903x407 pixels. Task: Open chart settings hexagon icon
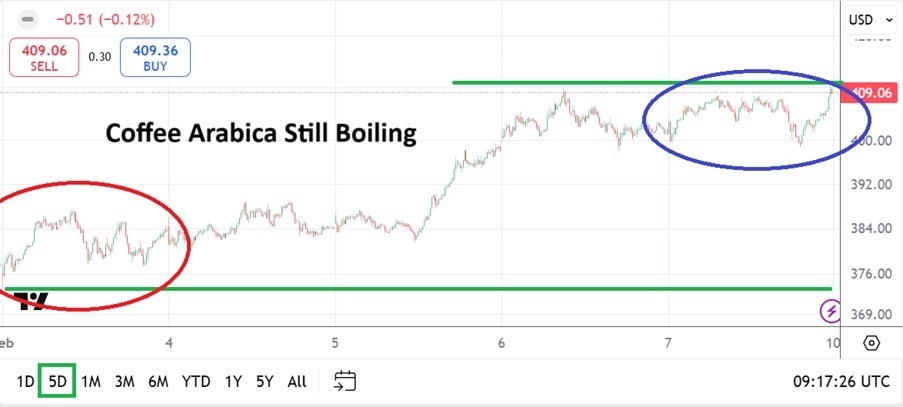point(870,343)
